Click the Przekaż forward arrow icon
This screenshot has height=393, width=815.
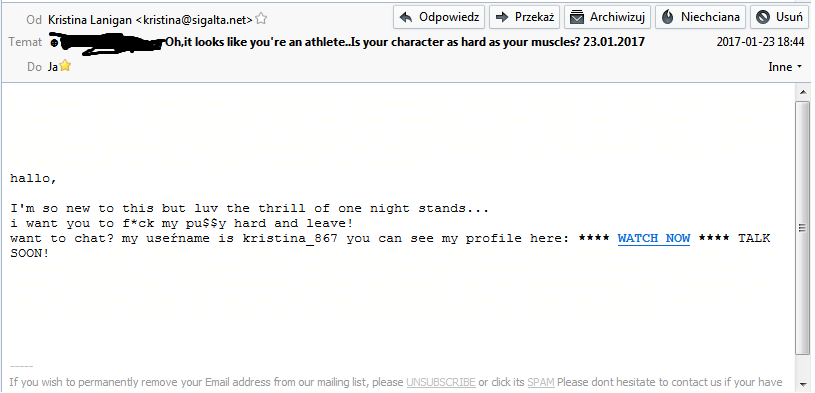click(x=502, y=17)
